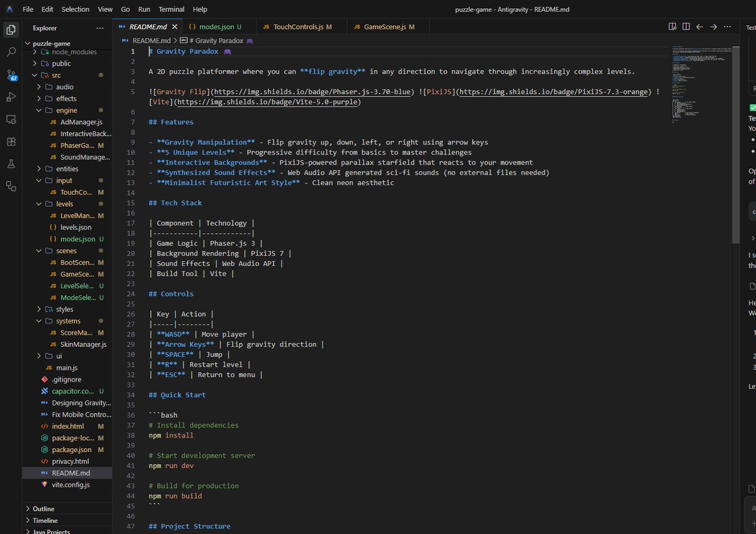Collapse the puzzle-game root folder
This screenshot has height=534, width=756.
(x=67, y=43)
